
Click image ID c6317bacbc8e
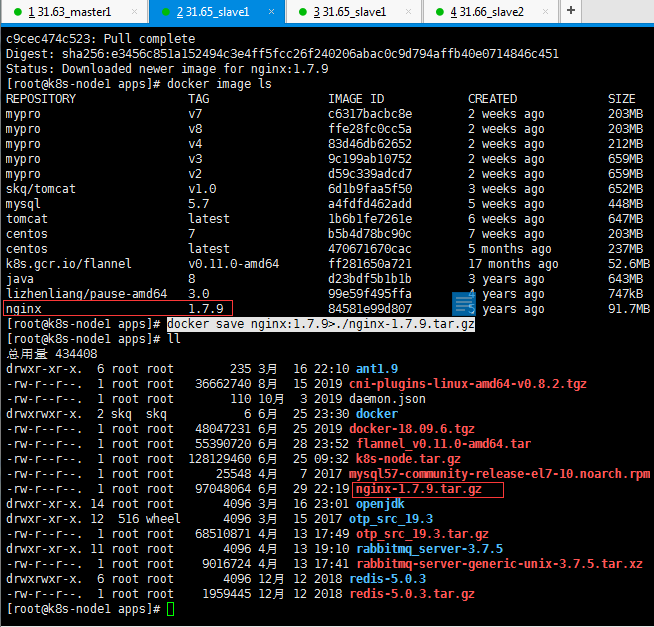(x=370, y=113)
